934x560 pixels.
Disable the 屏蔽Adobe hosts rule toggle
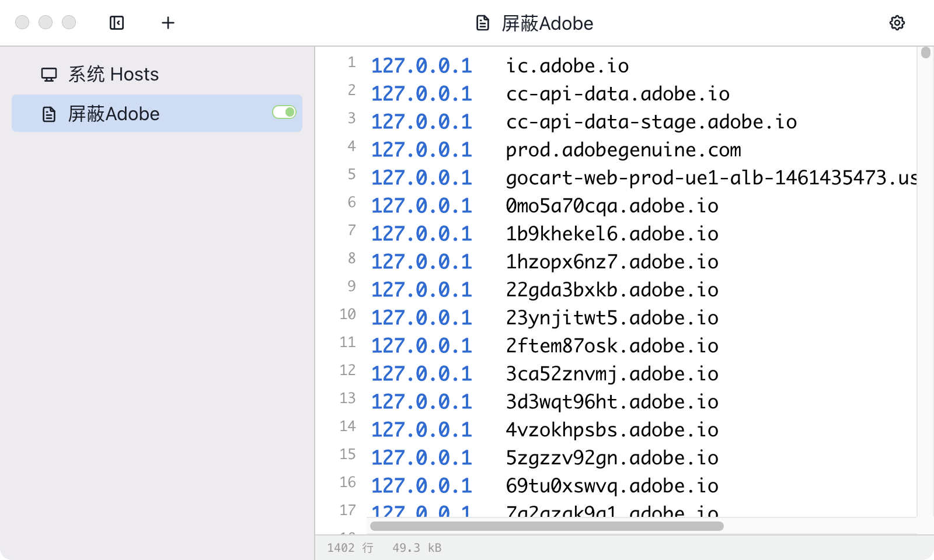(x=284, y=112)
